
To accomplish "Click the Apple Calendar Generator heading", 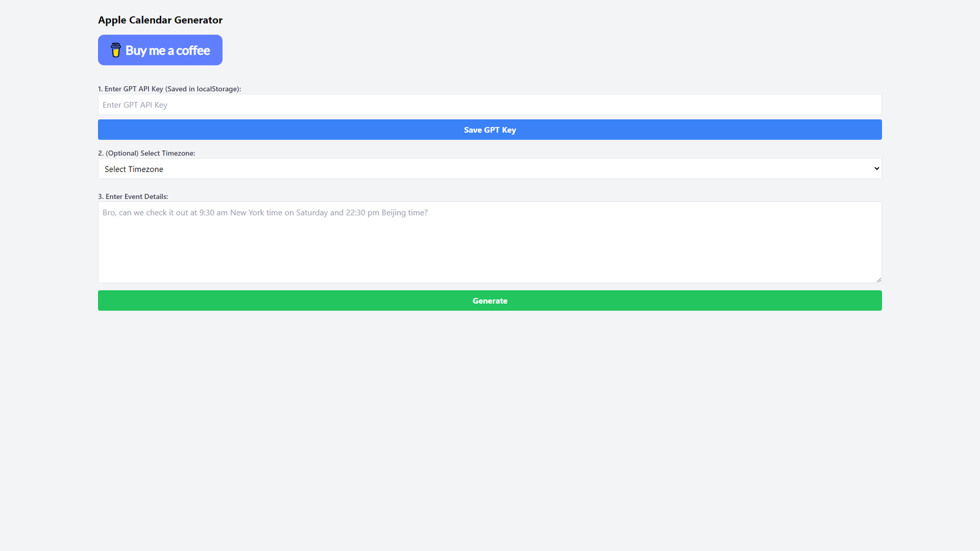I will pyautogui.click(x=160, y=20).
